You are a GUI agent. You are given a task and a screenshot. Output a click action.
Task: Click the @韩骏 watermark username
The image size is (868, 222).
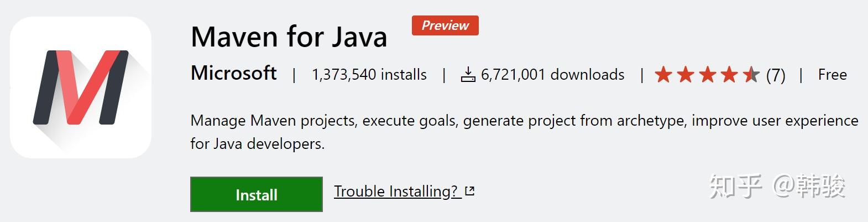[x=809, y=186]
